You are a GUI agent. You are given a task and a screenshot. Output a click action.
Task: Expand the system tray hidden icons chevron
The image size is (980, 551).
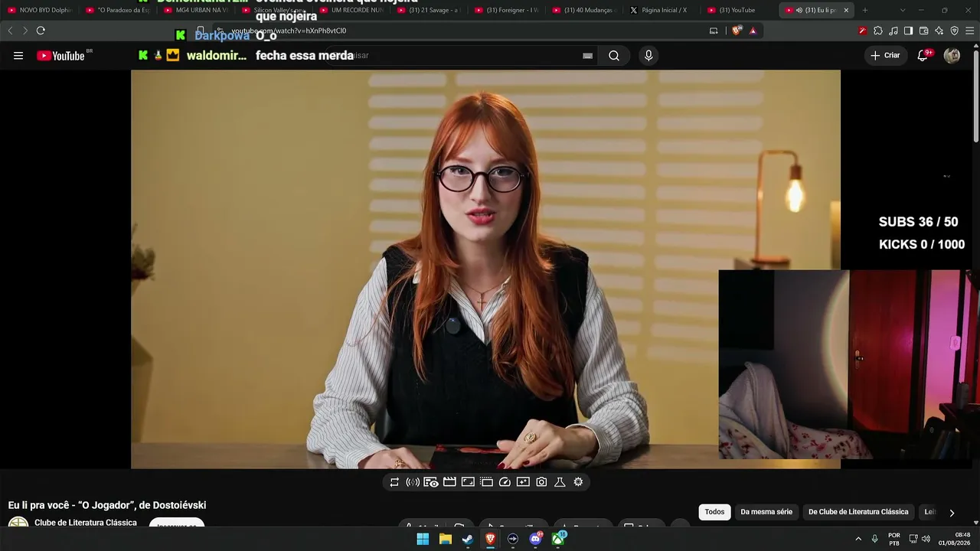(x=858, y=539)
